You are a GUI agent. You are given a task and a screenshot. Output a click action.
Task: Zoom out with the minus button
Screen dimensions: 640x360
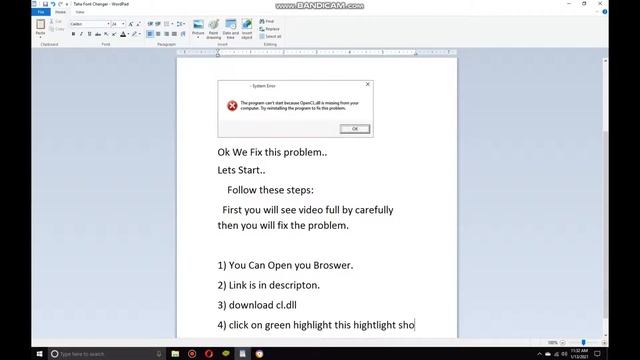(x=563, y=342)
